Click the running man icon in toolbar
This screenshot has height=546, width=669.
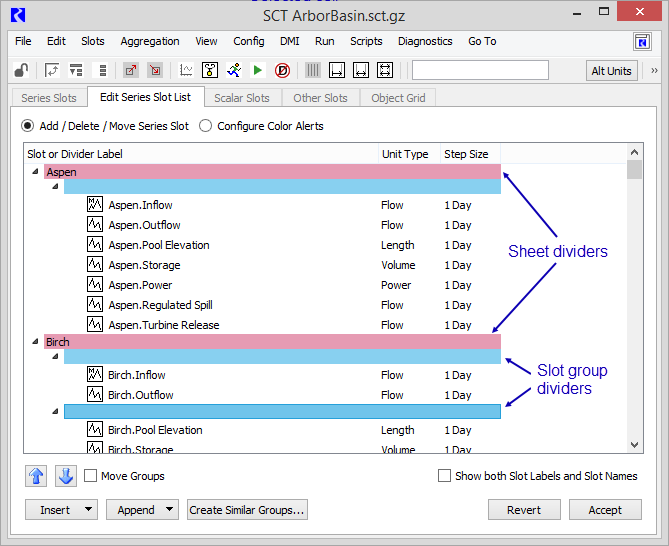(234, 70)
